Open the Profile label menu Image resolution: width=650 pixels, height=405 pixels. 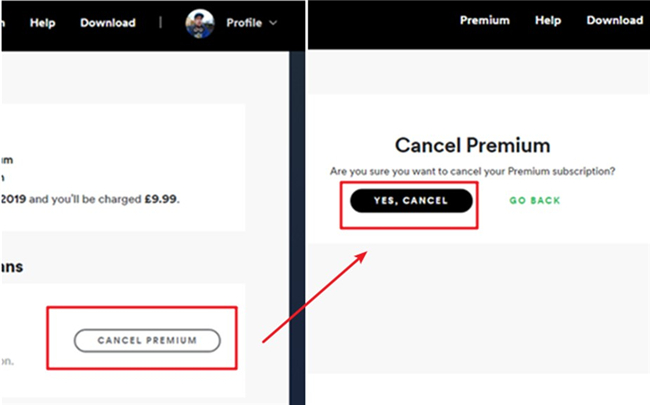pyautogui.click(x=243, y=23)
